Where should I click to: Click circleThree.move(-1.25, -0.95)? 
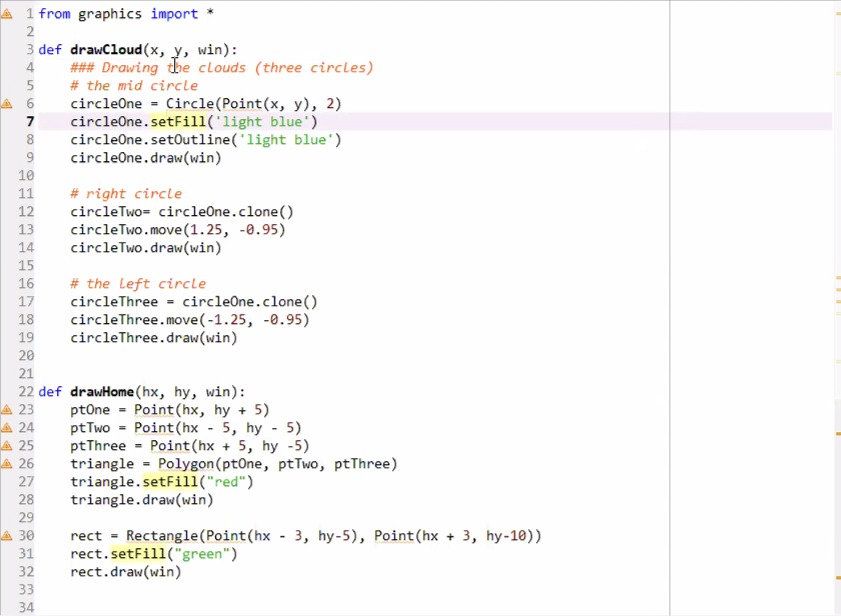coord(190,320)
